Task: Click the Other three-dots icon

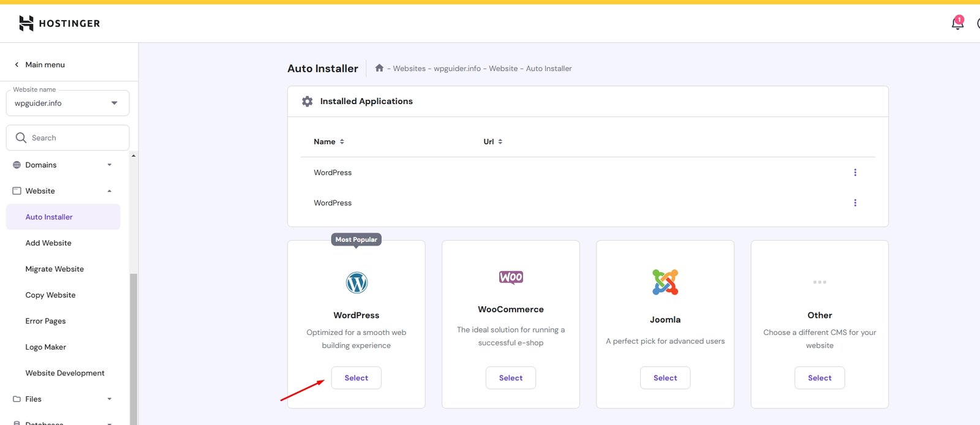Action: 820,282
